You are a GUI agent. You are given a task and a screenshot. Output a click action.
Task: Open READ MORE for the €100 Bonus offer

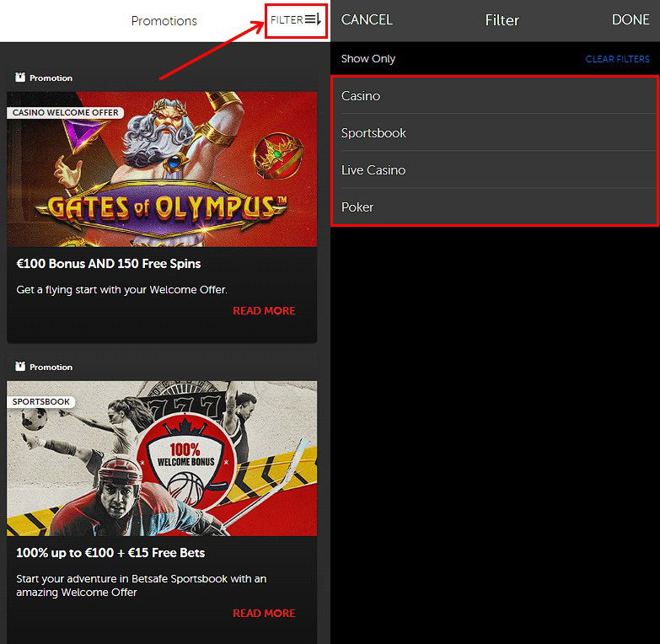pos(264,311)
